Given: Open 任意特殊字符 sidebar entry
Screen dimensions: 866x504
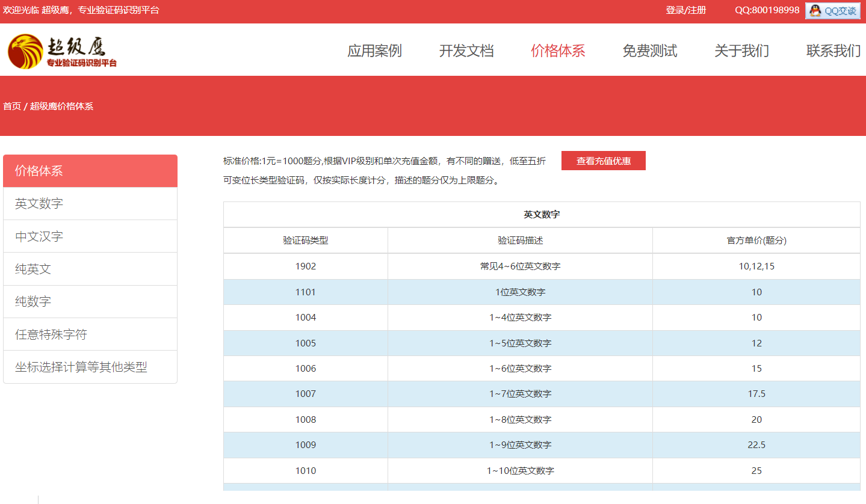Looking at the screenshot, I should [90, 334].
